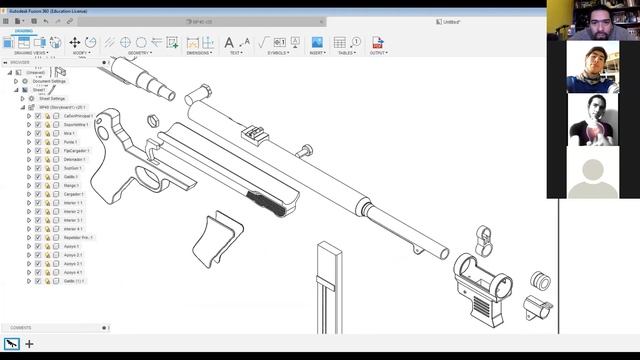This screenshot has width=640, height=360.
Task: Select the Apoyo 2 tree item
Action: 73,255
